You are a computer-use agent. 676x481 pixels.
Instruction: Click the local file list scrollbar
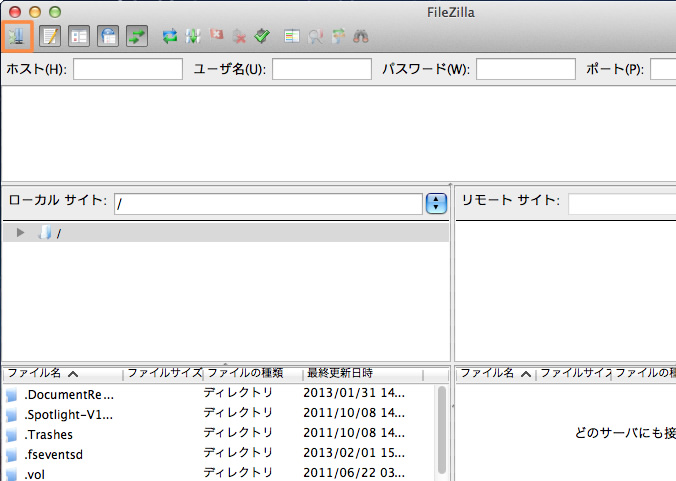point(442,430)
